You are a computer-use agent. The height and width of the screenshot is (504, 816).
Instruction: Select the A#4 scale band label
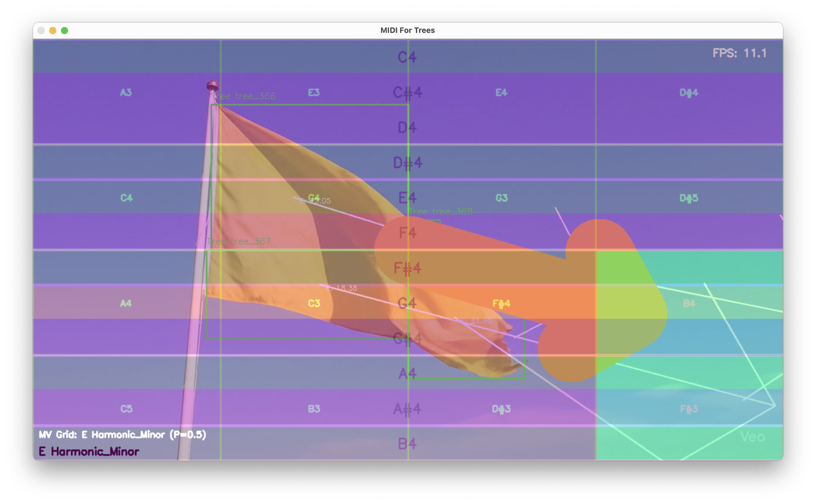[x=407, y=409]
